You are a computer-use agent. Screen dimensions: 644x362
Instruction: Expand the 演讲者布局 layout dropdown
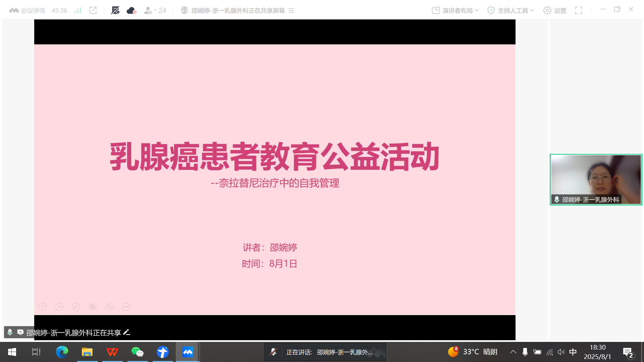click(454, 10)
